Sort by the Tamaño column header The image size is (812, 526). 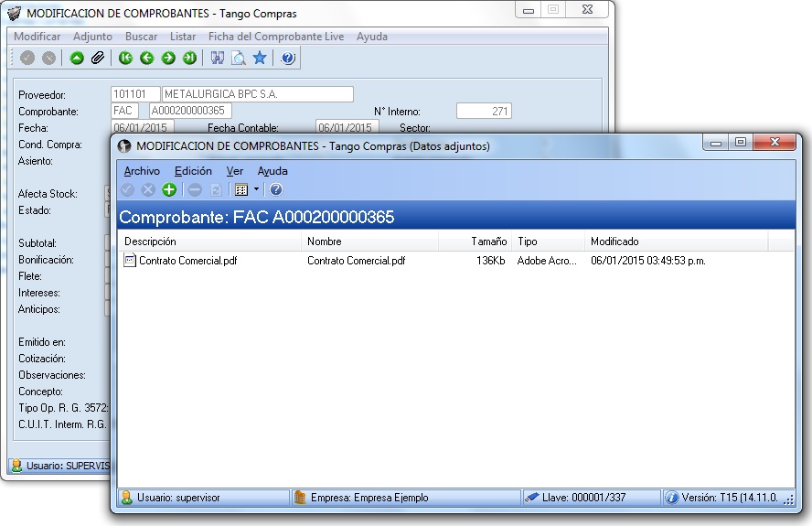point(475,242)
